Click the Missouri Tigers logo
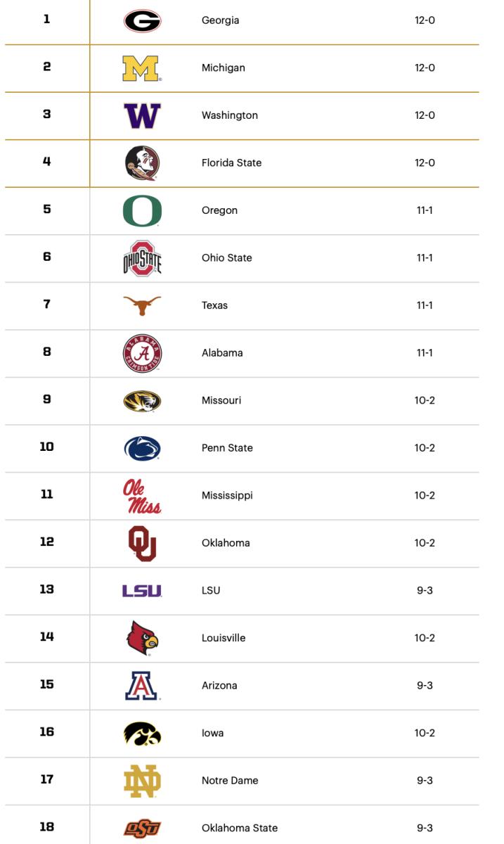Screen dimensions: 504x844 click(142, 401)
